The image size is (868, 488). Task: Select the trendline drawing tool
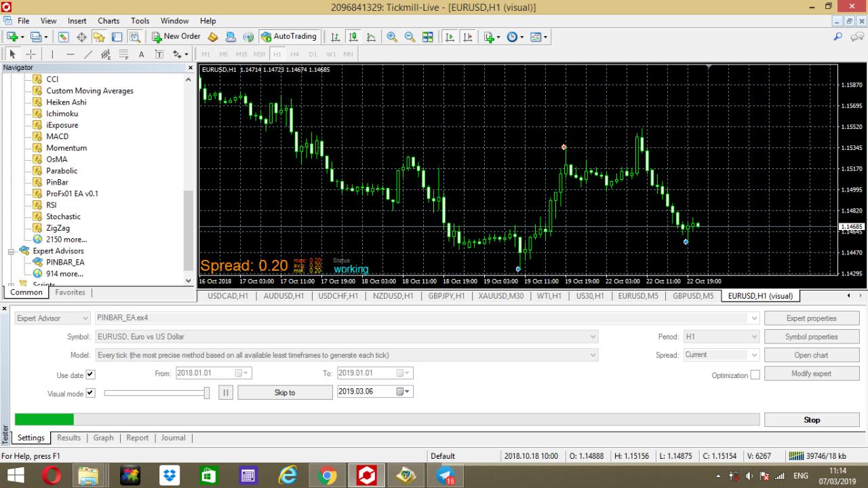coord(88,54)
